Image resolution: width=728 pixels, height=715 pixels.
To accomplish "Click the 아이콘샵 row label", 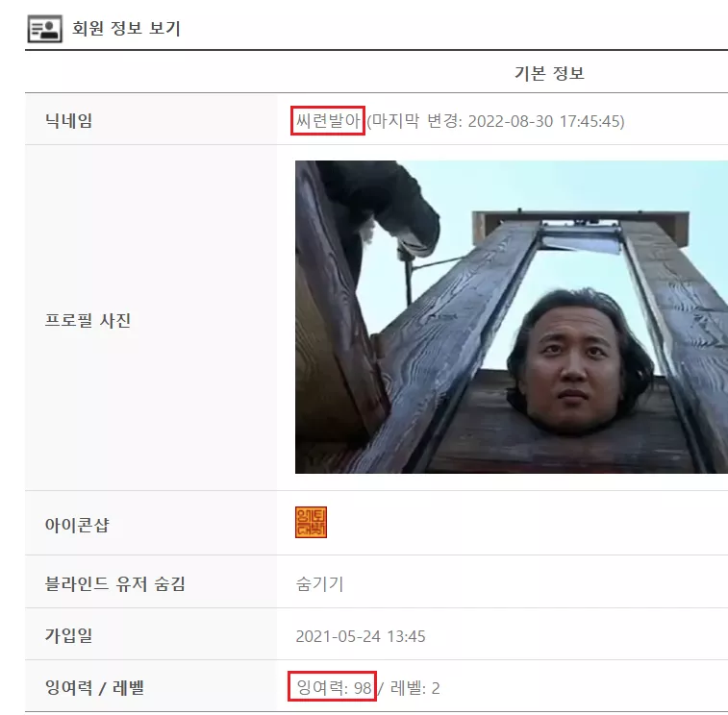I will click(x=77, y=525).
